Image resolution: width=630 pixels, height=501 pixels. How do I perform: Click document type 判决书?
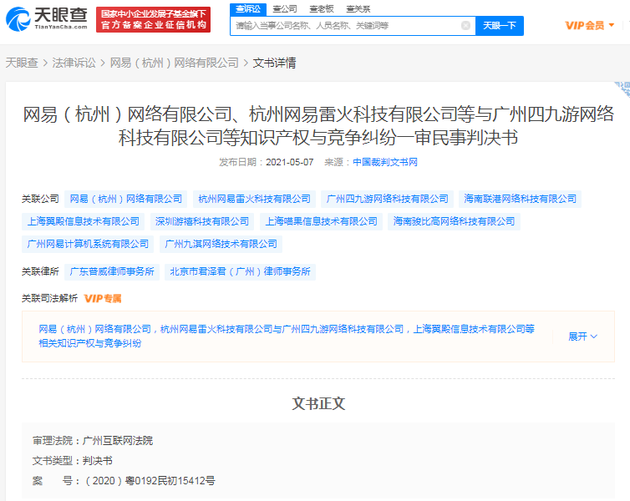click(x=98, y=461)
